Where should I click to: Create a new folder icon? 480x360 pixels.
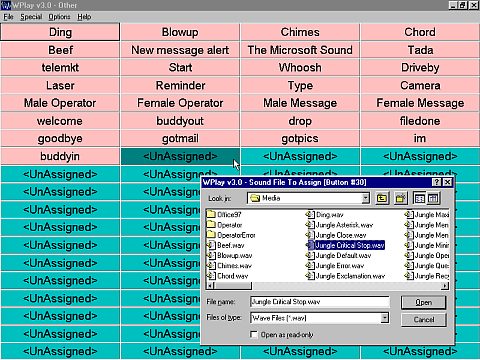400,198
